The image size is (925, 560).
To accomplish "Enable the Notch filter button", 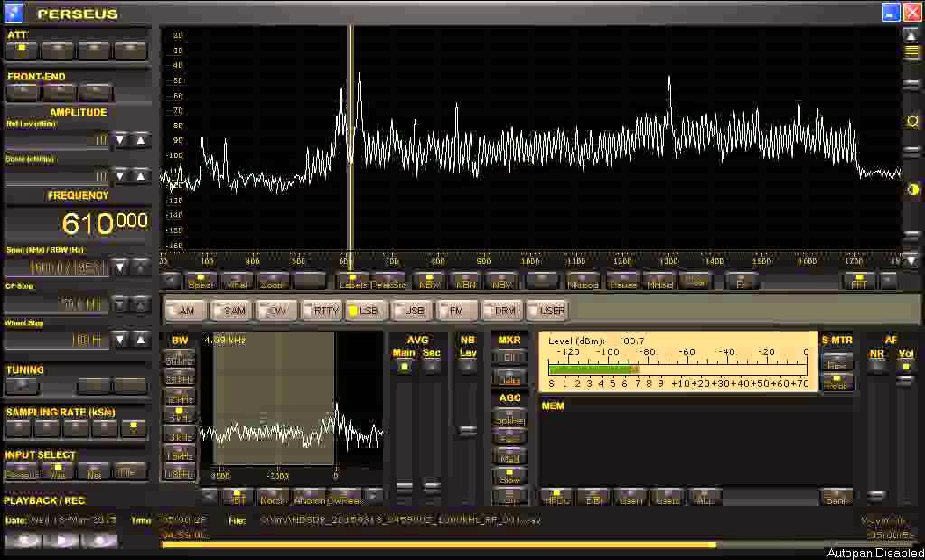I will tap(273, 497).
